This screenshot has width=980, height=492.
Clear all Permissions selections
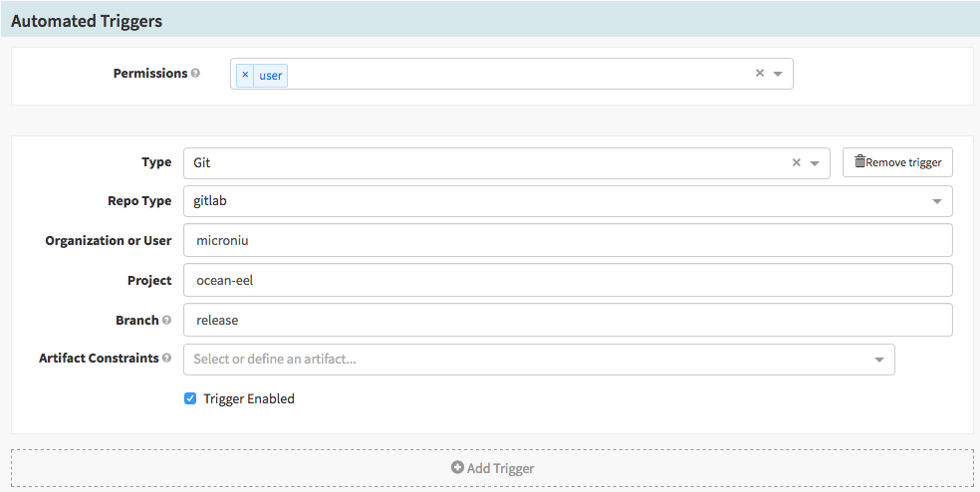[759, 73]
